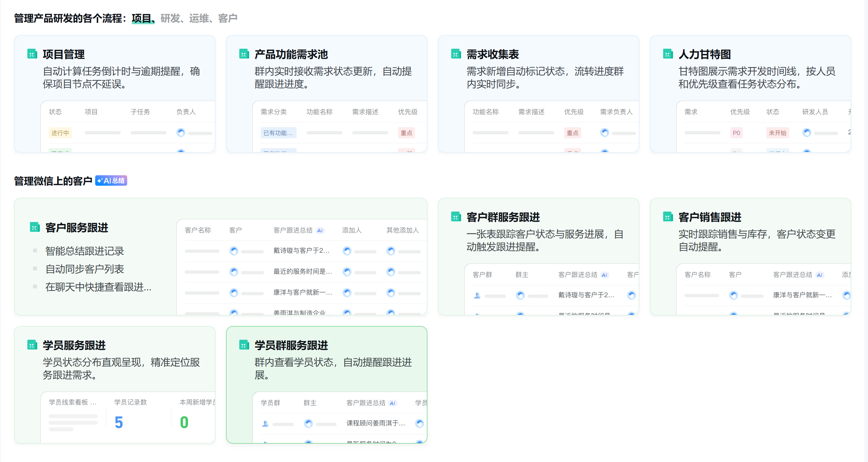Click 戴诗璇与客户于2… cell in 客户群服务跟进
The width and height of the screenshot is (868, 462).
click(x=586, y=295)
